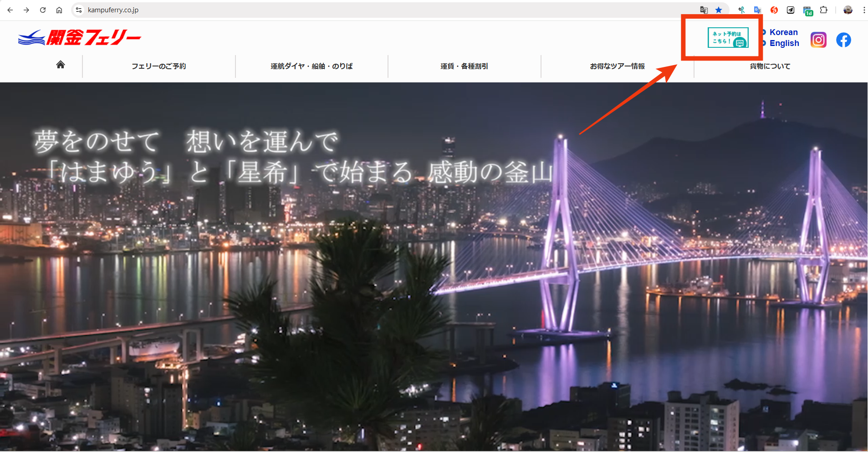Open the site information icon beside URL
This screenshot has height=452, width=868.
click(79, 10)
